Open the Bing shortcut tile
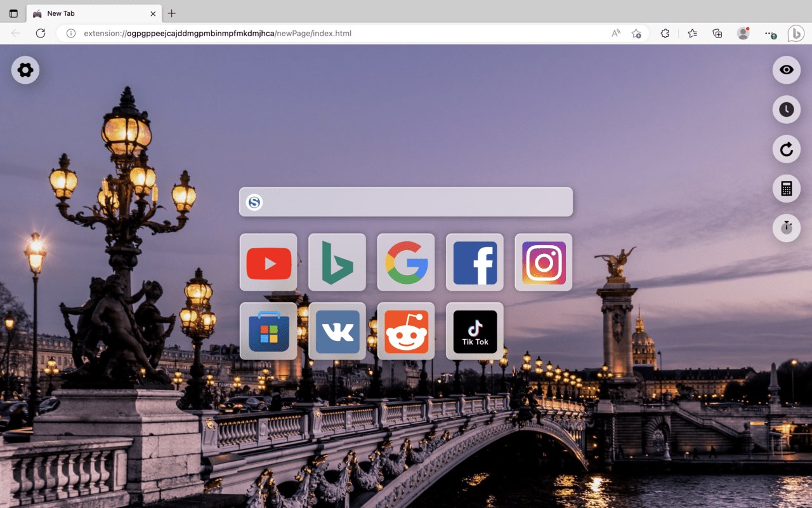 click(x=337, y=262)
